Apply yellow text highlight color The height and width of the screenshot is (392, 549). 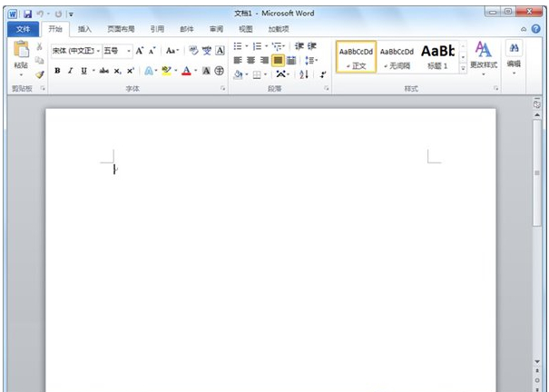coord(166,71)
